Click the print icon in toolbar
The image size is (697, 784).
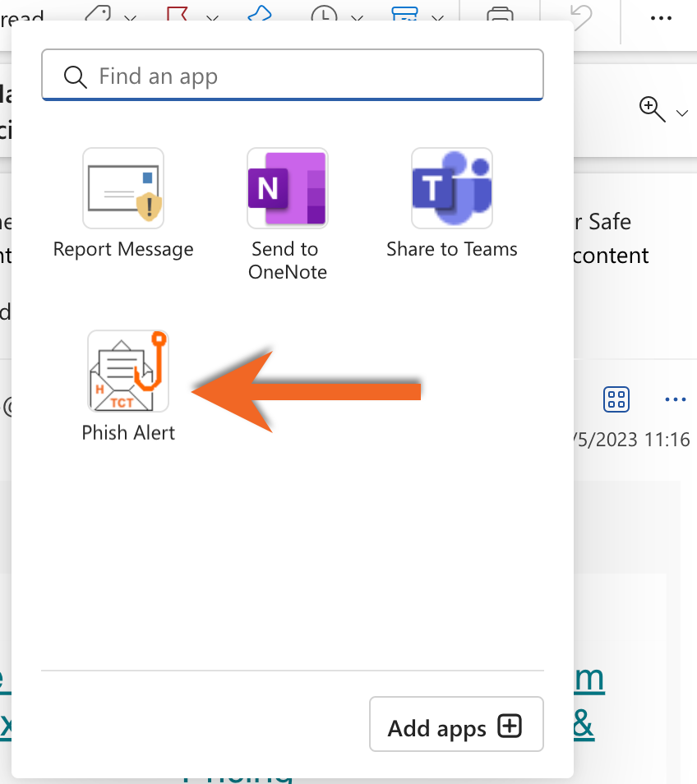click(500, 17)
